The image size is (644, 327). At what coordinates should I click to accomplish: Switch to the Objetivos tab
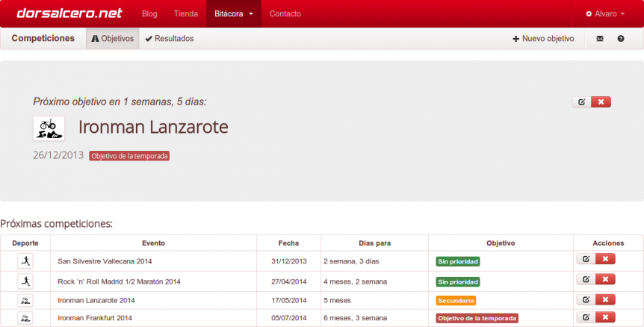[x=113, y=38]
